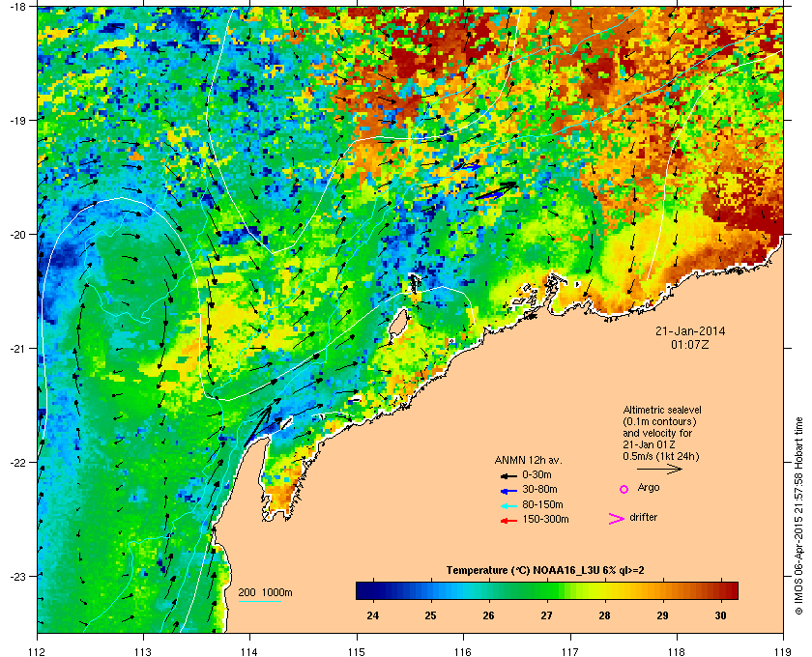Click the black 0-30m arrow legend symbol
812x657 pixels.
508,475
